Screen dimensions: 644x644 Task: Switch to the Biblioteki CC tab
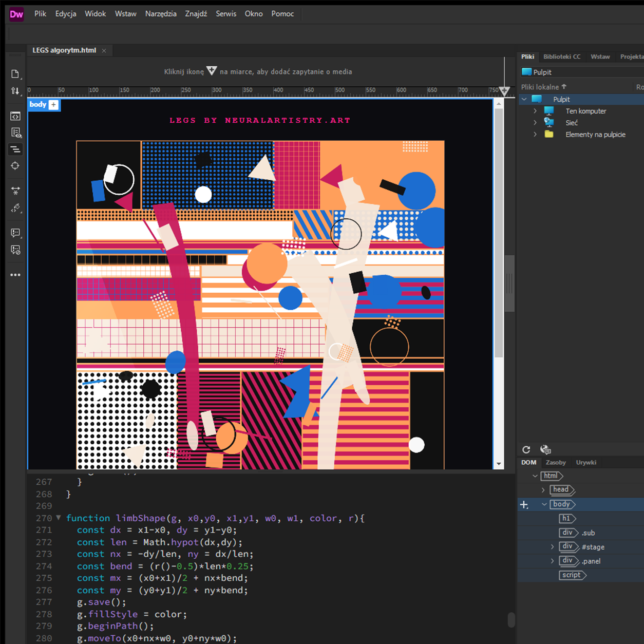coord(562,56)
